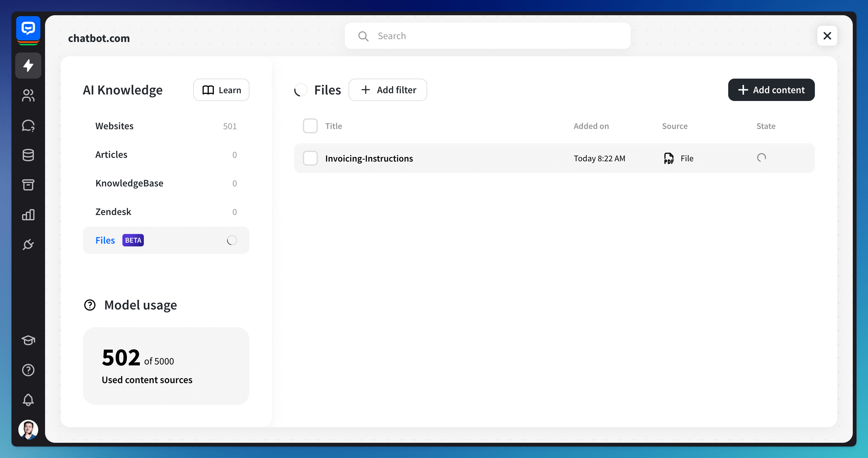
Task: Open the graduation cap academy icon
Action: (x=28, y=340)
